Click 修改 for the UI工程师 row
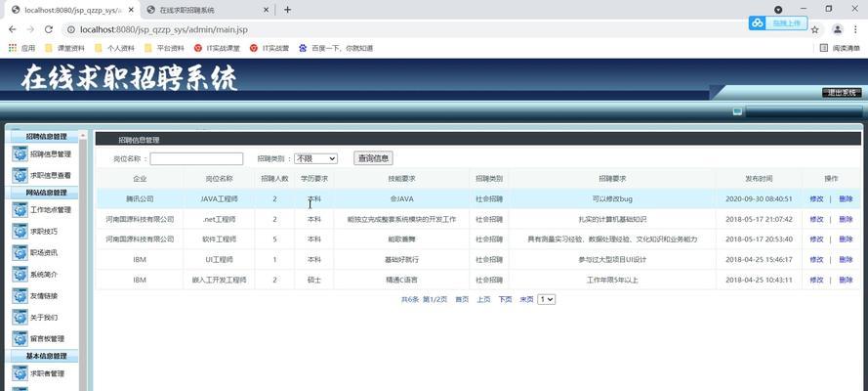The image size is (868, 391). point(816,260)
